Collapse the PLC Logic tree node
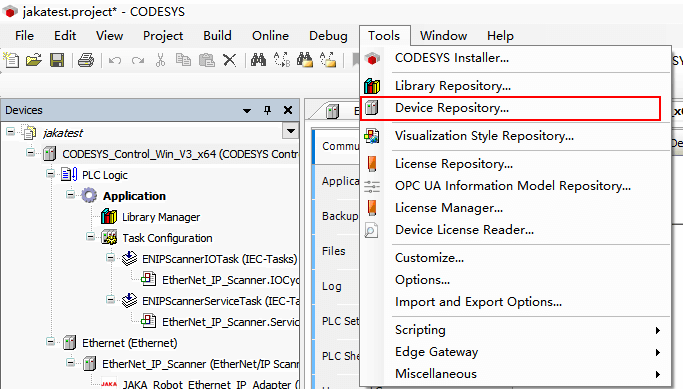Viewport: 683px width, 389px height. click(50, 174)
